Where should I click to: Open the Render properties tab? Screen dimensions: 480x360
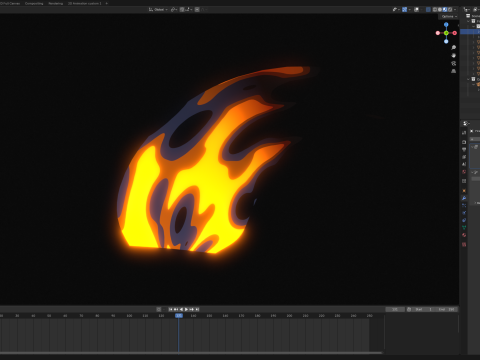464,142
